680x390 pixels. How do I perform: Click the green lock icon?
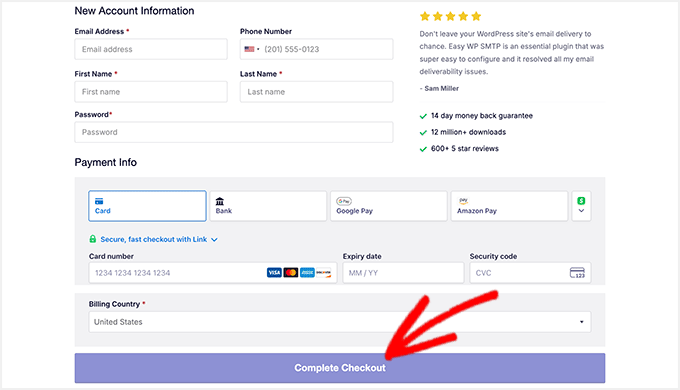(93, 239)
